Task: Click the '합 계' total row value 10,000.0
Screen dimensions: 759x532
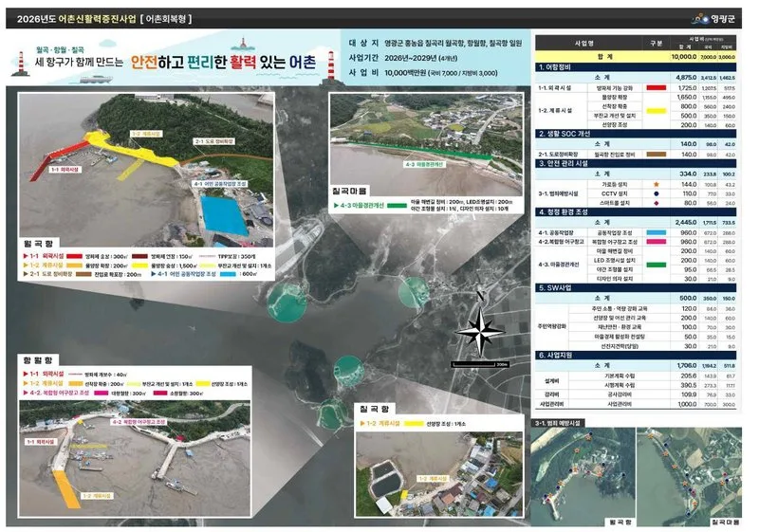Action: point(683,57)
